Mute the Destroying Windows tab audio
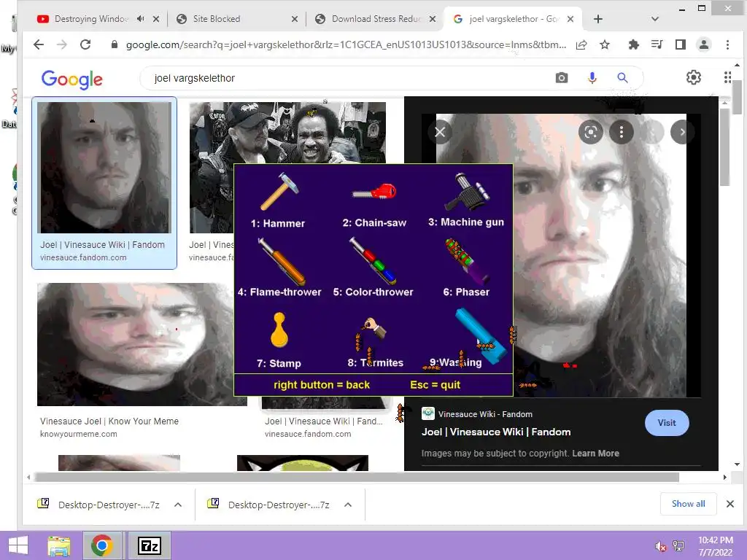747x560 pixels. pyautogui.click(x=140, y=18)
